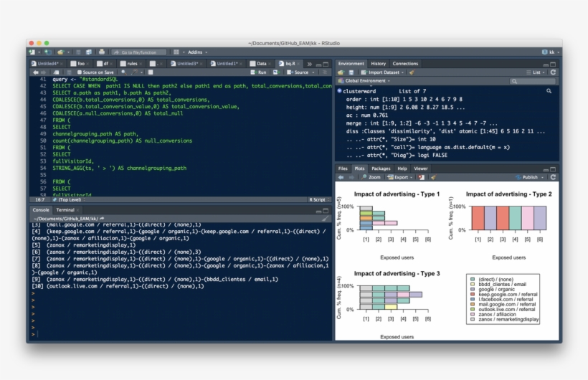Open the Source button dropdown arrow
This screenshot has width=588, height=380.
(313, 72)
